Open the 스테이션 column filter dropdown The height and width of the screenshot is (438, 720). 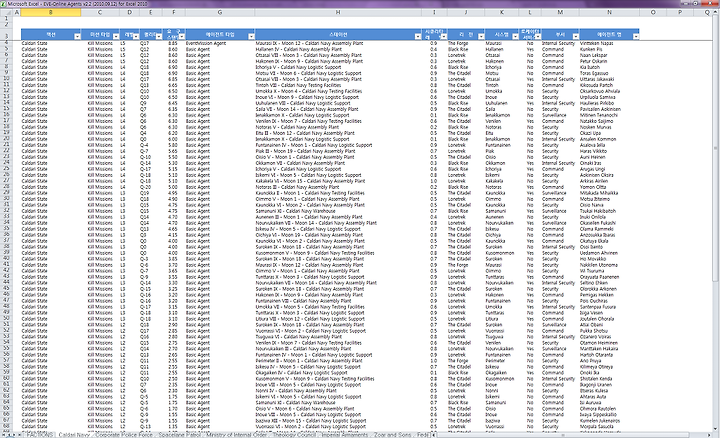[418, 36]
